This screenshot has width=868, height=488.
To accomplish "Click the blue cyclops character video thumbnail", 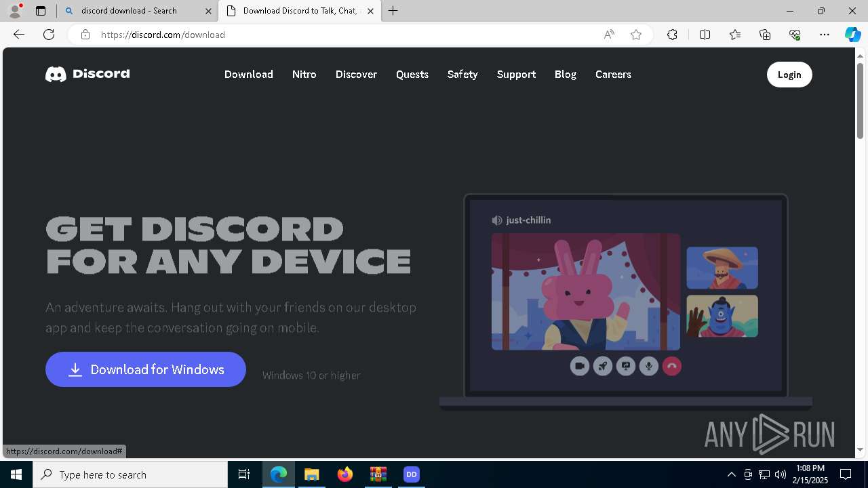I will point(722,316).
